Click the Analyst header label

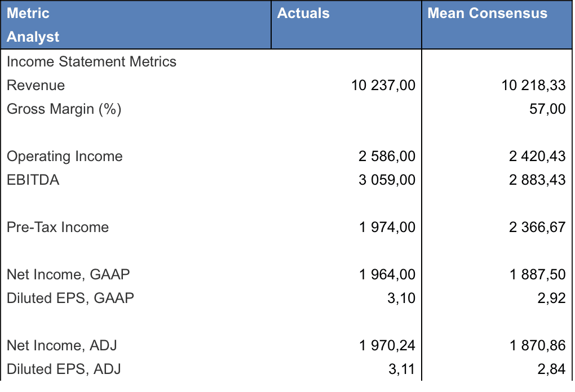[x=33, y=37]
